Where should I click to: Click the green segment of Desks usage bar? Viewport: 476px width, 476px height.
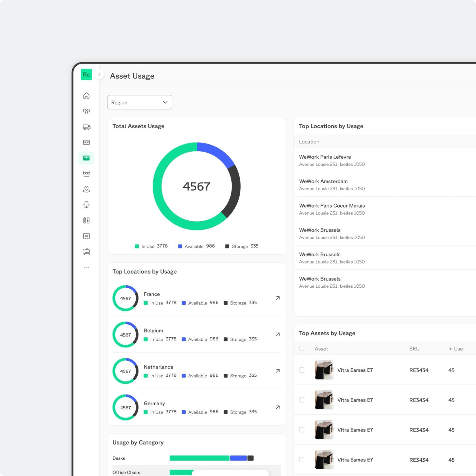pyautogui.click(x=199, y=458)
